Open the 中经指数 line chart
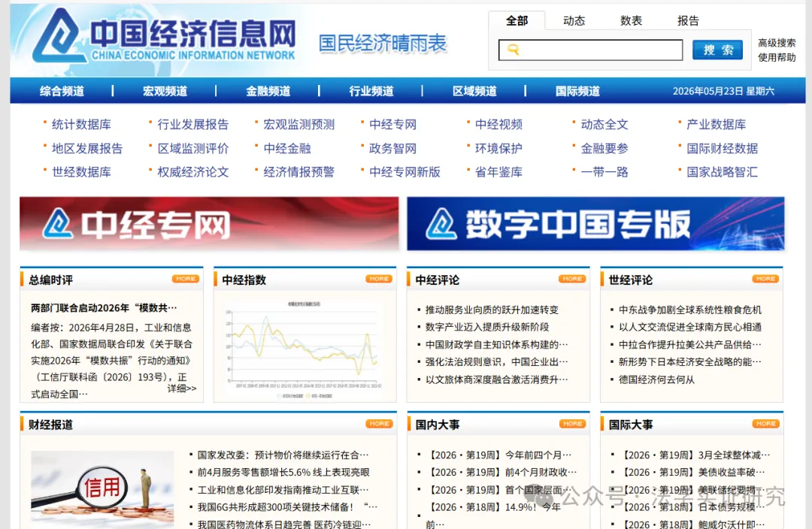The image size is (812, 529). pos(305,349)
